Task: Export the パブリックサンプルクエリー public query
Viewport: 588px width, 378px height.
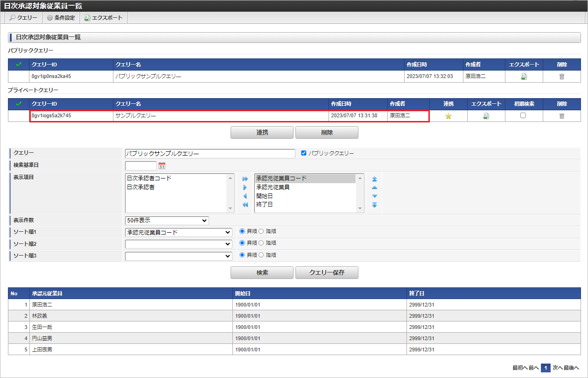Action: pos(524,77)
